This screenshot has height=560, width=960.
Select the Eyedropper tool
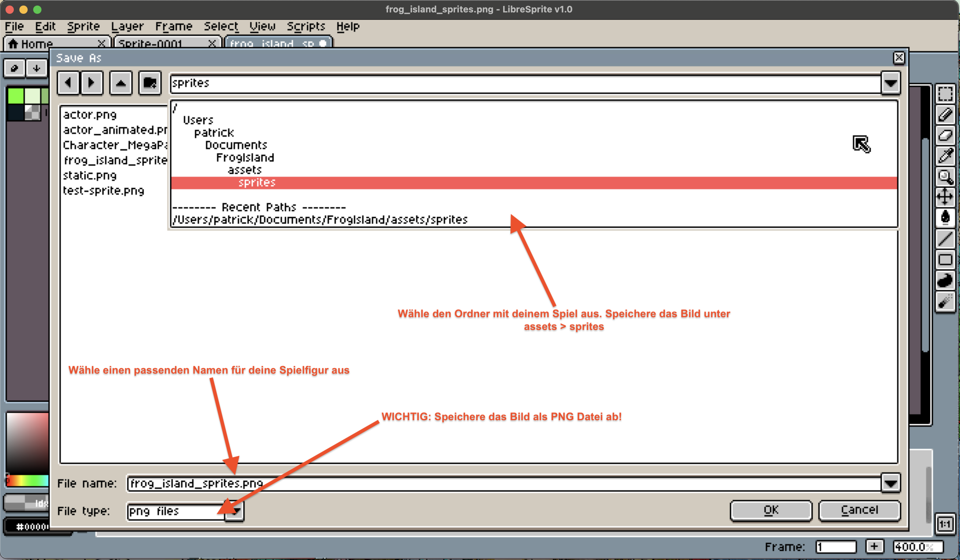pos(945,156)
